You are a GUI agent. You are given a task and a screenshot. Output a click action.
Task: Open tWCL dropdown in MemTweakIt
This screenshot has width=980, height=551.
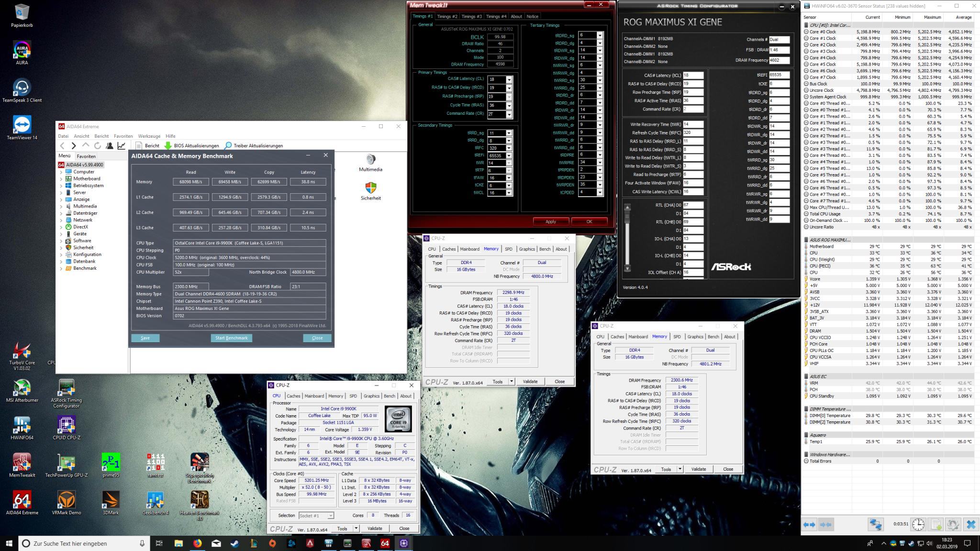tap(509, 193)
